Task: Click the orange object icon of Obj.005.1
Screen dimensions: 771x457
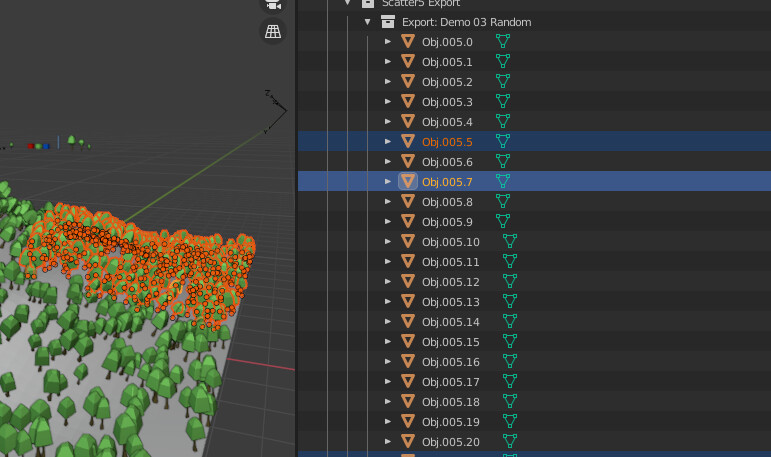Action: (x=408, y=61)
